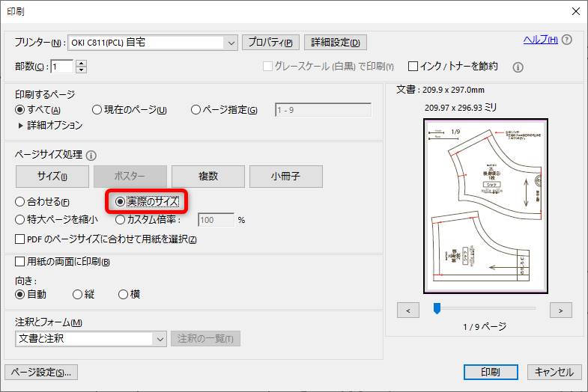Screen dimensions: 588x392
Task: Enable インク/トナーを節約 checkbox
Action: point(413,67)
